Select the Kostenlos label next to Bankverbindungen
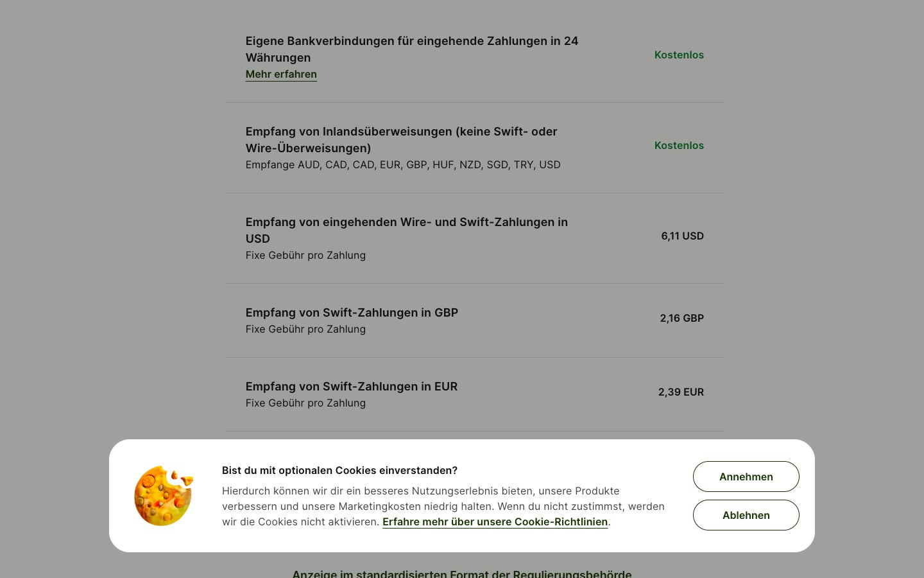Screen dimensions: 924x578 pyautogui.click(x=679, y=55)
